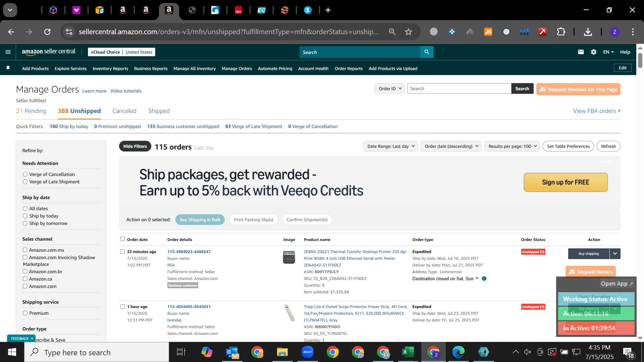Screen dimensions: 644x362
Task: Open order link 112-4034405-9345031
Action: click(189, 306)
